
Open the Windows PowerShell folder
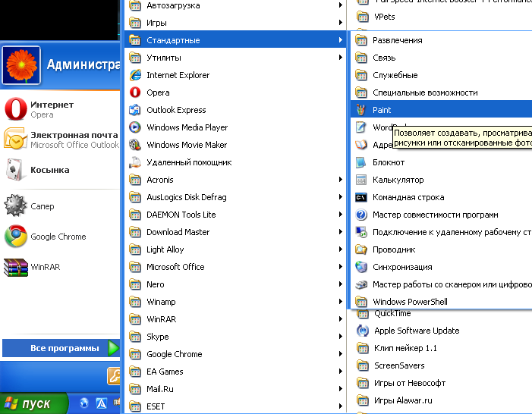click(441, 302)
